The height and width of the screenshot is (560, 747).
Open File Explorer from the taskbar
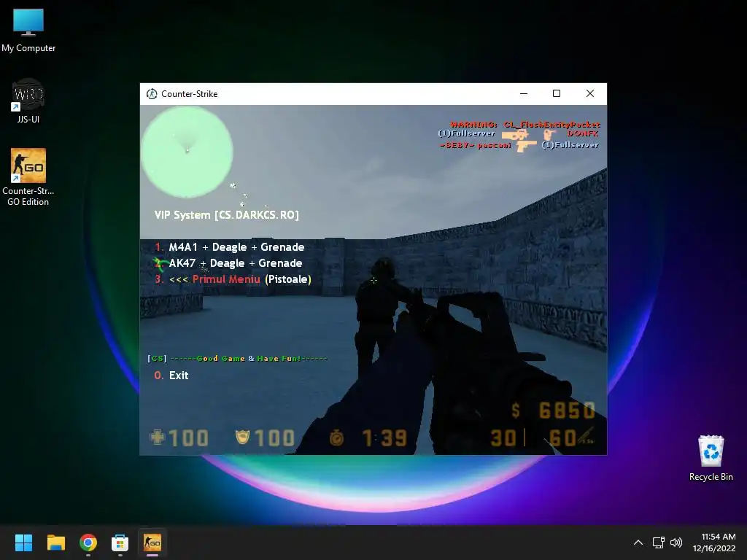tap(55, 542)
